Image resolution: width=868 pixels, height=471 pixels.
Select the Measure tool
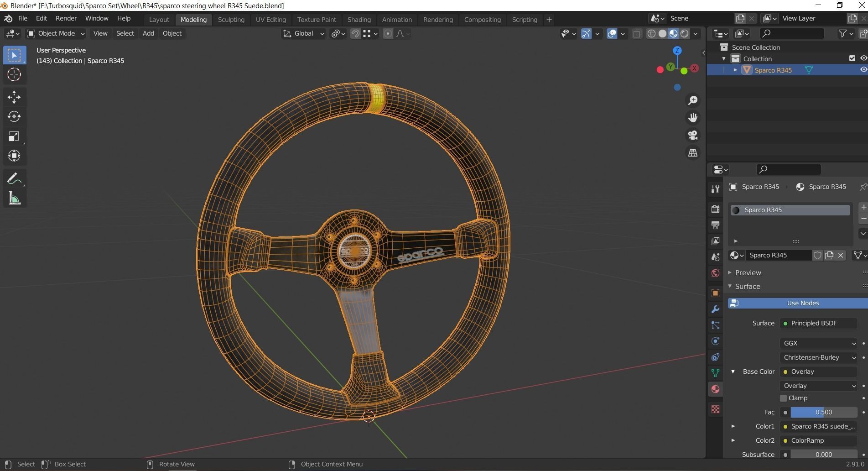coord(14,199)
